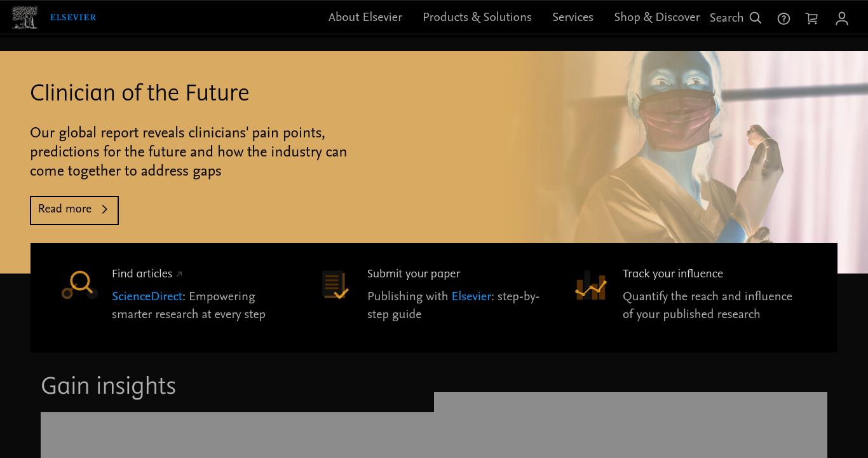Image resolution: width=868 pixels, height=458 pixels.
Task: Expand the About Elsevier menu
Action: click(365, 18)
